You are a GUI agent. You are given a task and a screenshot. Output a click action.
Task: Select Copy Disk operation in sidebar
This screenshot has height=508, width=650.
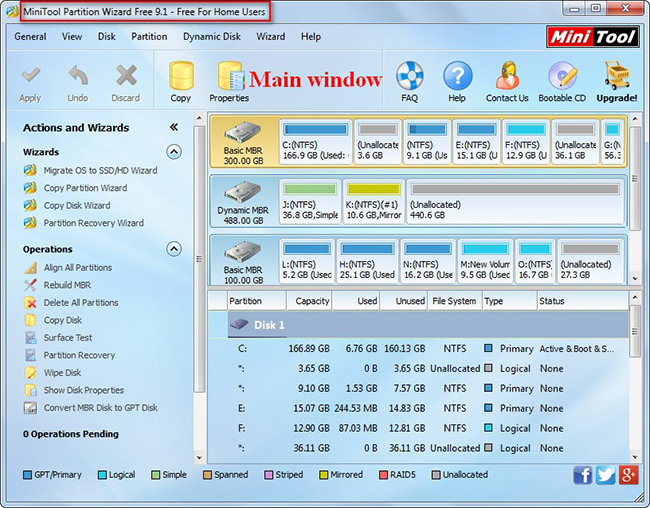(63, 320)
